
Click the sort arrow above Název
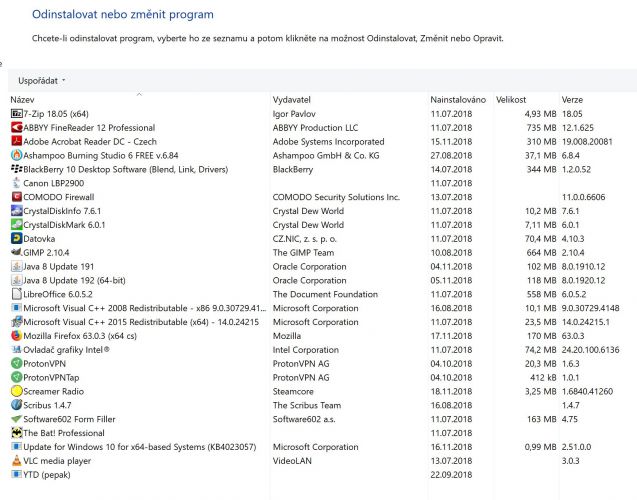(x=139, y=94)
